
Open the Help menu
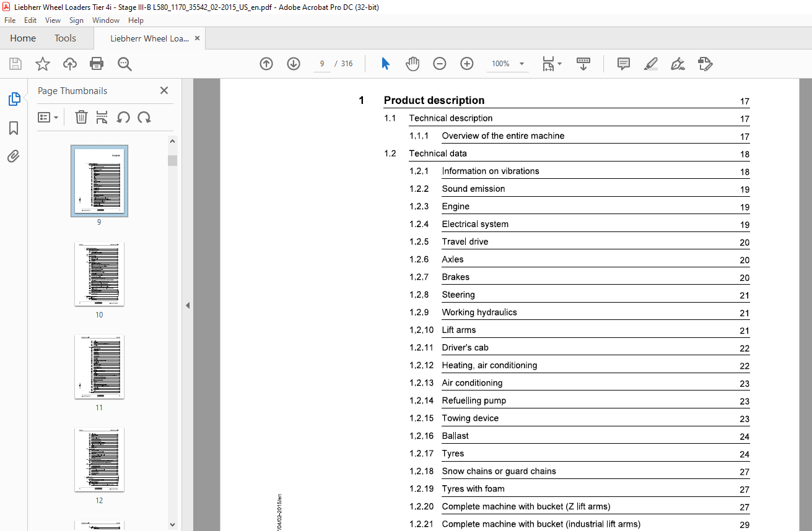pos(136,20)
